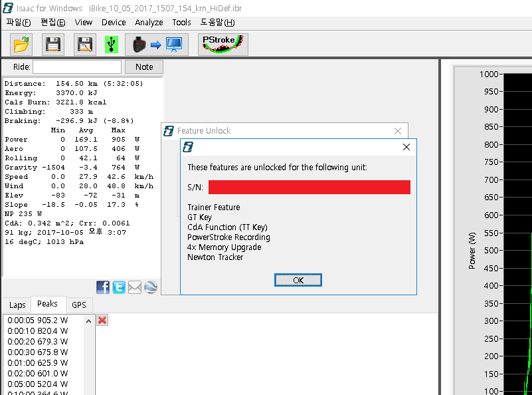This screenshot has height=395, width=532.
Task: Share ride on Twitter
Action: [x=119, y=287]
